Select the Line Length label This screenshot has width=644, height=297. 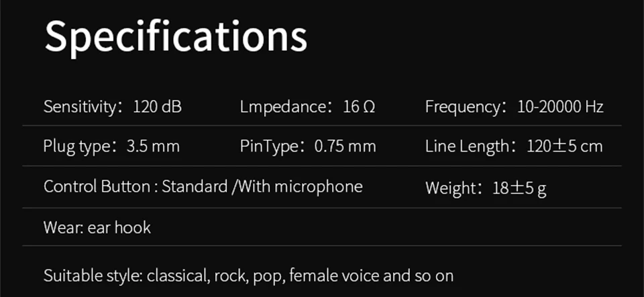point(469,146)
